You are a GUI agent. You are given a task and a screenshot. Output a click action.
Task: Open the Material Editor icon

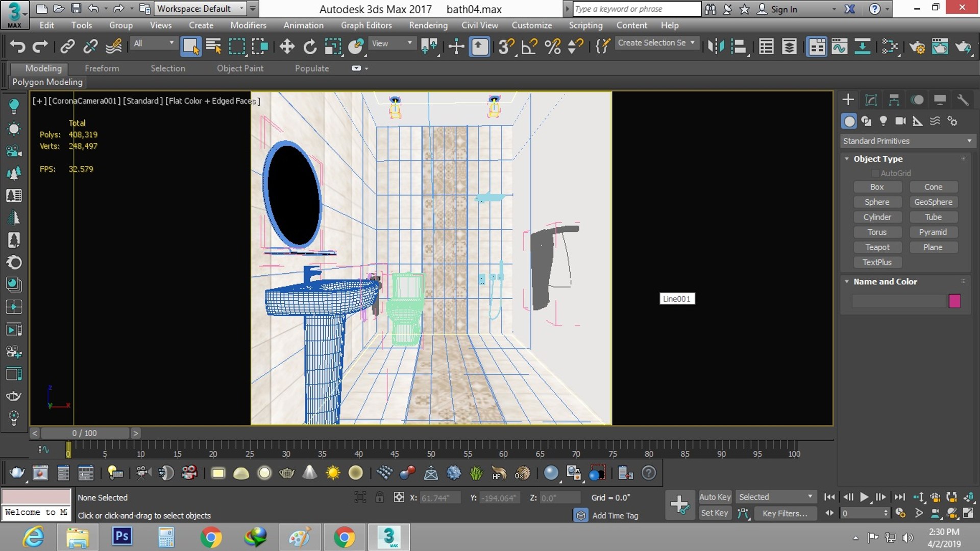pos(890,46)
